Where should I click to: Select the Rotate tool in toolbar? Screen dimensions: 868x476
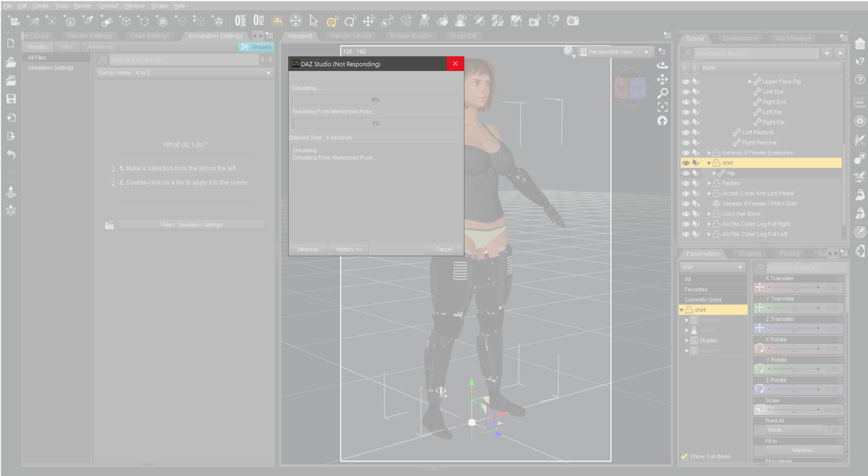click(x=351, y=21)
